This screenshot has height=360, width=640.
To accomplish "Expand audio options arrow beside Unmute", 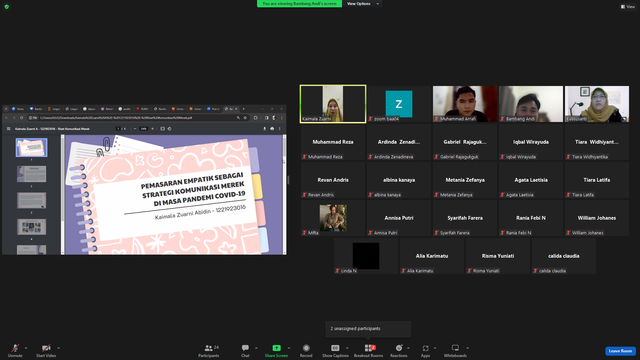I will 26,348.
